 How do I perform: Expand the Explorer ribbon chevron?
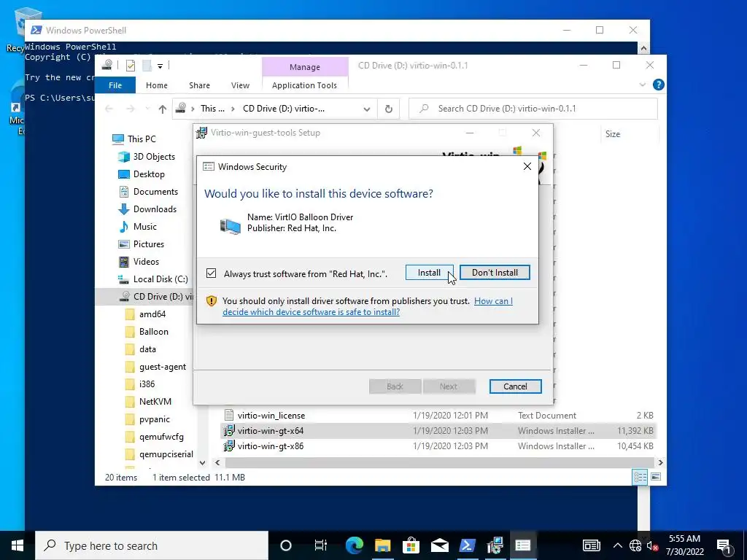(642, 85)
